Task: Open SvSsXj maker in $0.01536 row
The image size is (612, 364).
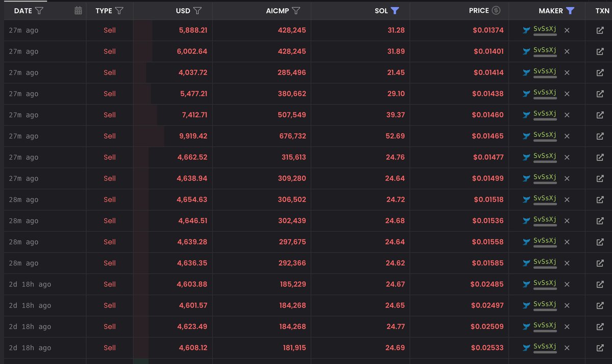Action: [x=545, y=220]
